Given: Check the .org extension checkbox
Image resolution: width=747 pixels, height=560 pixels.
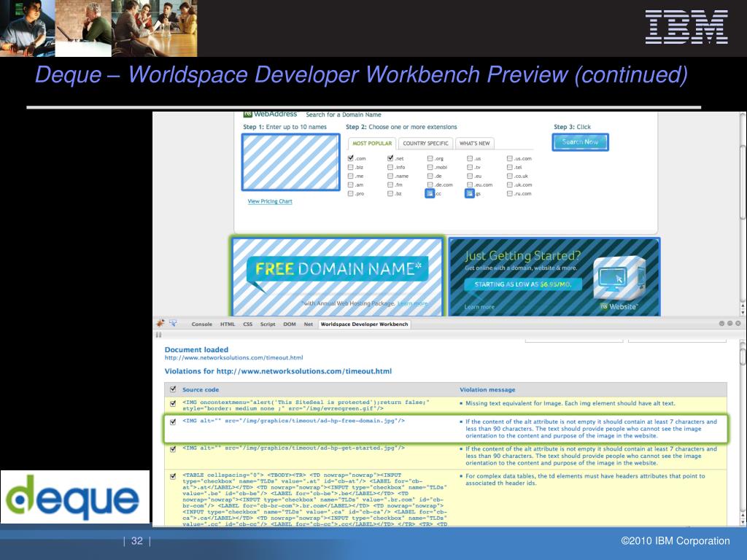Looking at the screenshot, I should pos(430,158).
